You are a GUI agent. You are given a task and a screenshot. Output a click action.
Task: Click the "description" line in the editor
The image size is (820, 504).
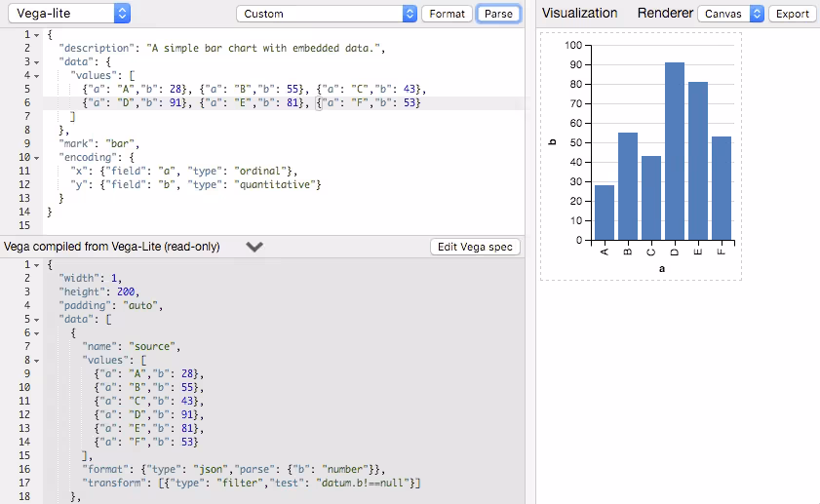click(x=221, y=48)
